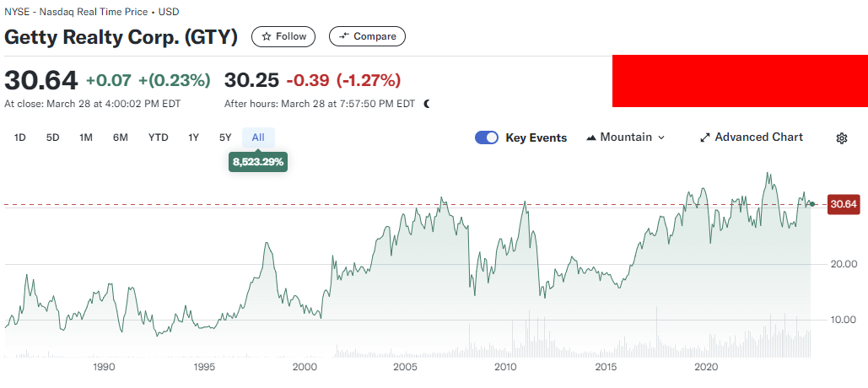Select the 5Y time range
Image resolution: width=868 pixels, height=388 pixels.
click(225, 137)
